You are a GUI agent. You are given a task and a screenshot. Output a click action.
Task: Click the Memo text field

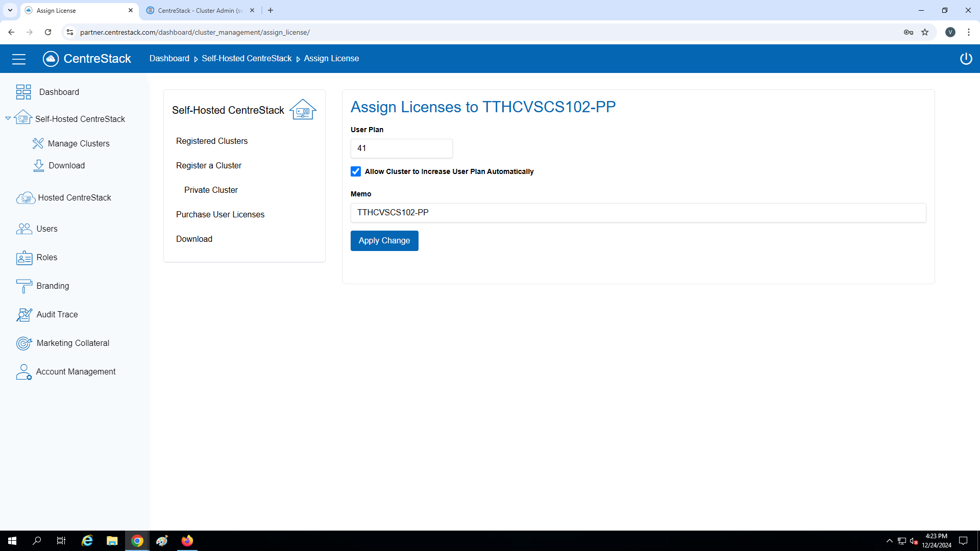coord(638,213)
